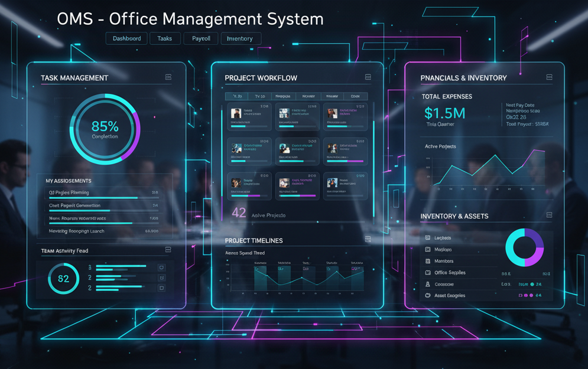Go to the Dashboard button
The height and width of the screenshot is (369, 588).
coord(126,38)
